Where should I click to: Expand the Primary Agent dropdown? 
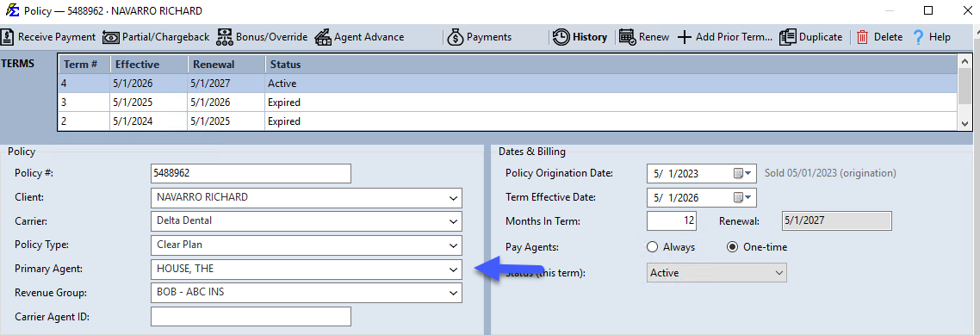pos(453,270)
